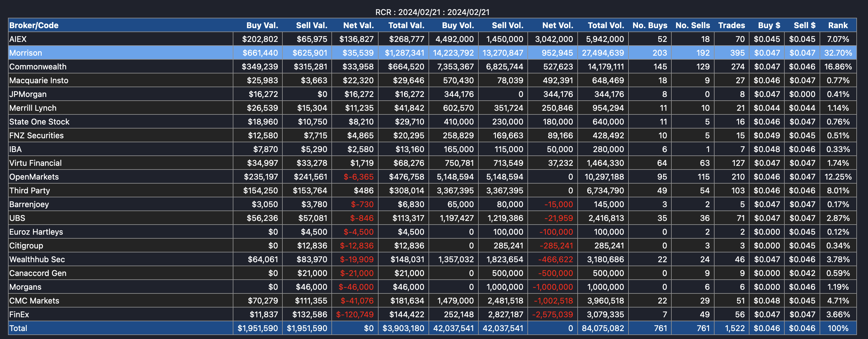Click OpenMarkets net value $-6,365
The image size is (868, 339).
coord(359,177)
